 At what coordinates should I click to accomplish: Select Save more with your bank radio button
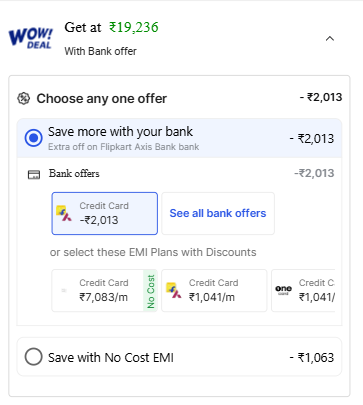tap(34, 138)
